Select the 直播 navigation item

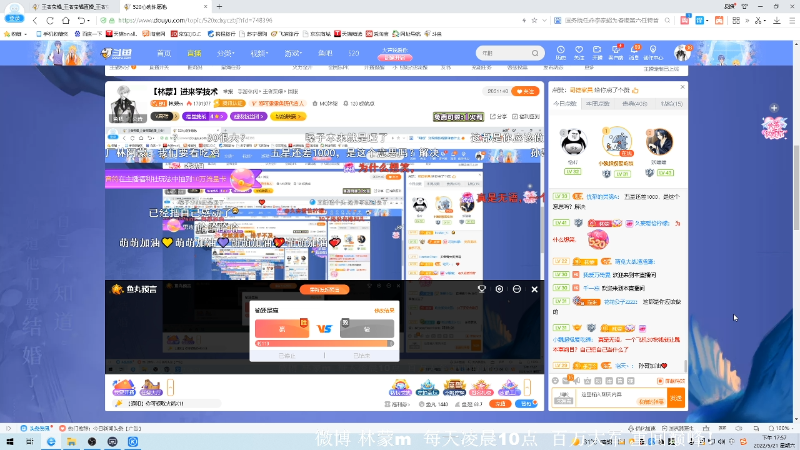(x=194, y=53)
